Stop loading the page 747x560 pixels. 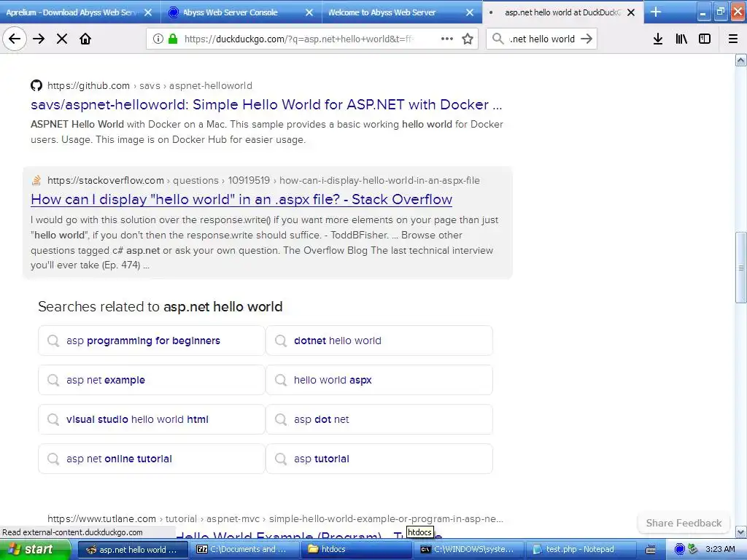pos(62,39)
